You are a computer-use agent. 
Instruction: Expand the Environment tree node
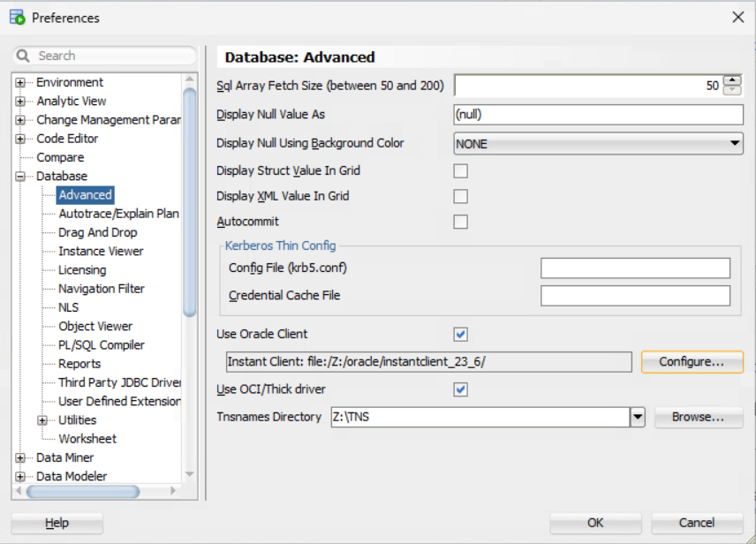coord(19,82)
